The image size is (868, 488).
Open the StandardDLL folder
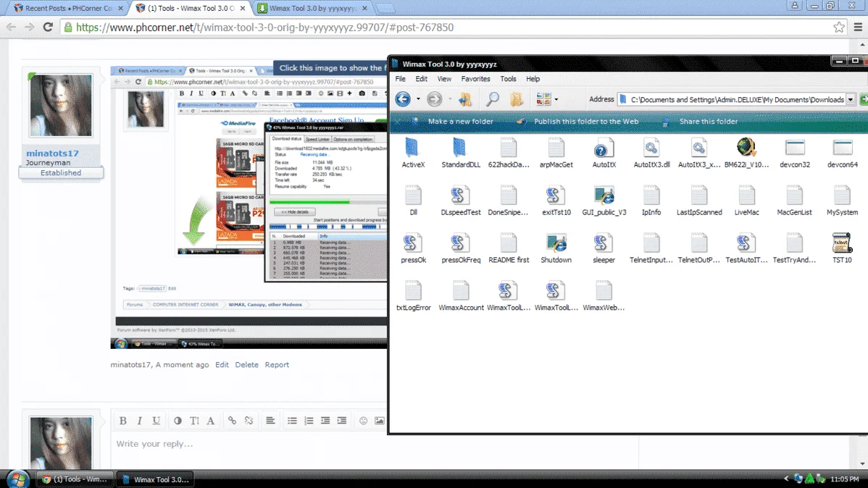point(461,153)
